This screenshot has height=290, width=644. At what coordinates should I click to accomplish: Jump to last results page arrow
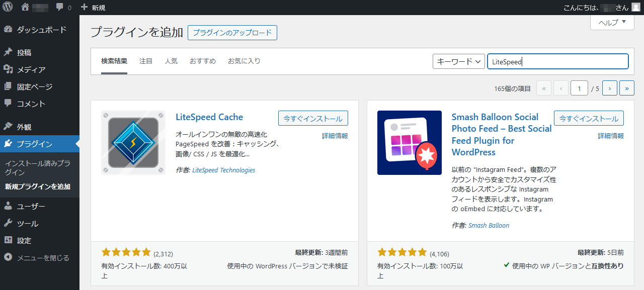pos(627,88)
